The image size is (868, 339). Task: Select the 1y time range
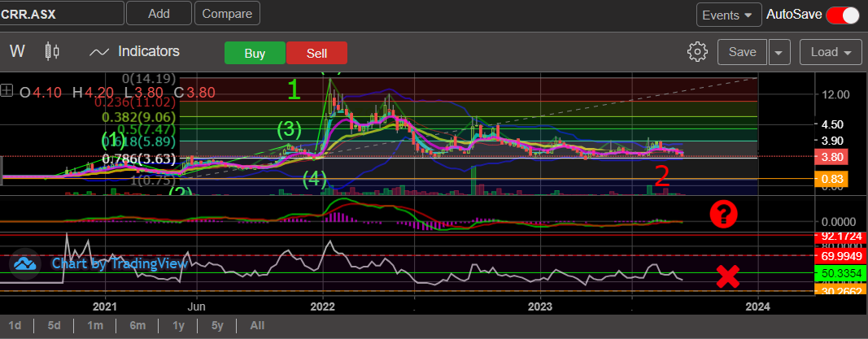[178, 325]
